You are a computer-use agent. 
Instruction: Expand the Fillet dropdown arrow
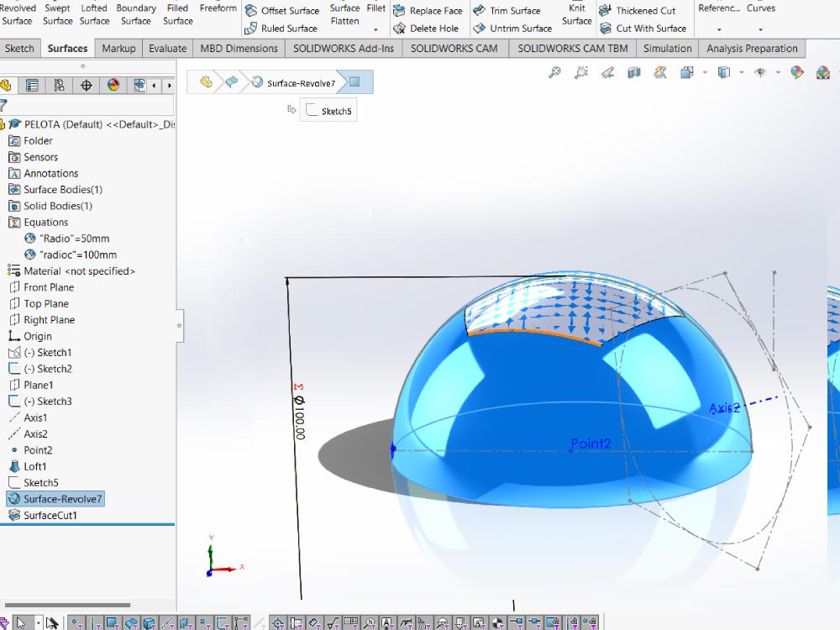click(x=376, y=30)
